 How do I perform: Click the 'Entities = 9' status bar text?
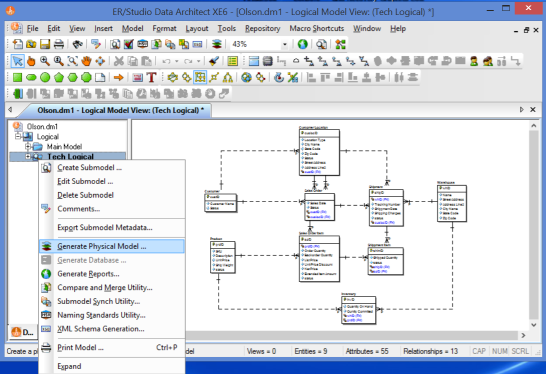coord(311,351)
